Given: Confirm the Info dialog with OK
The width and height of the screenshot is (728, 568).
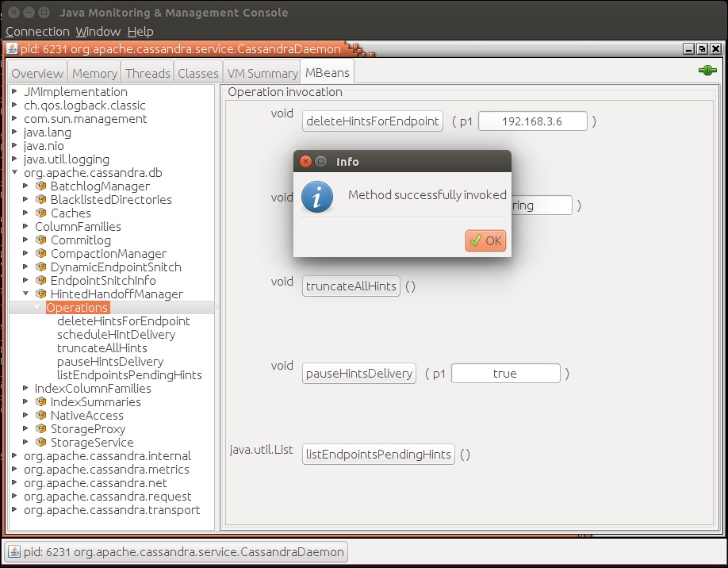Looking at the screenshot, I should (485, 240).
